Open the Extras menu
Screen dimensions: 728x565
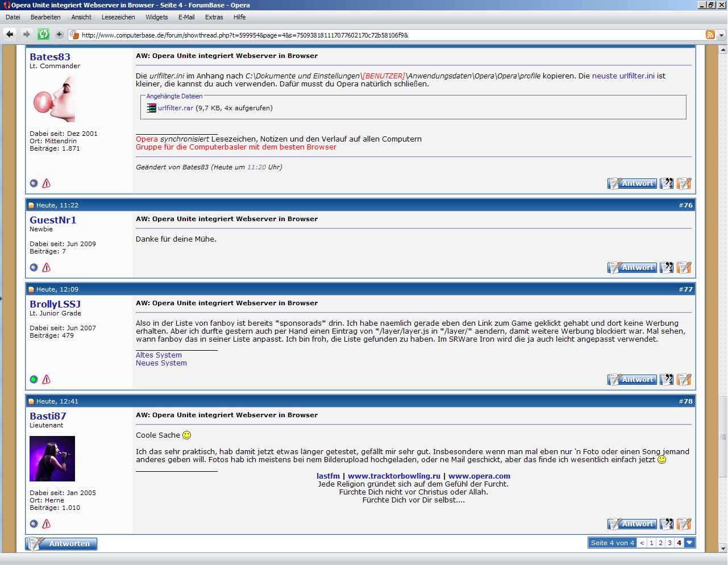click(x=214, y=17)
